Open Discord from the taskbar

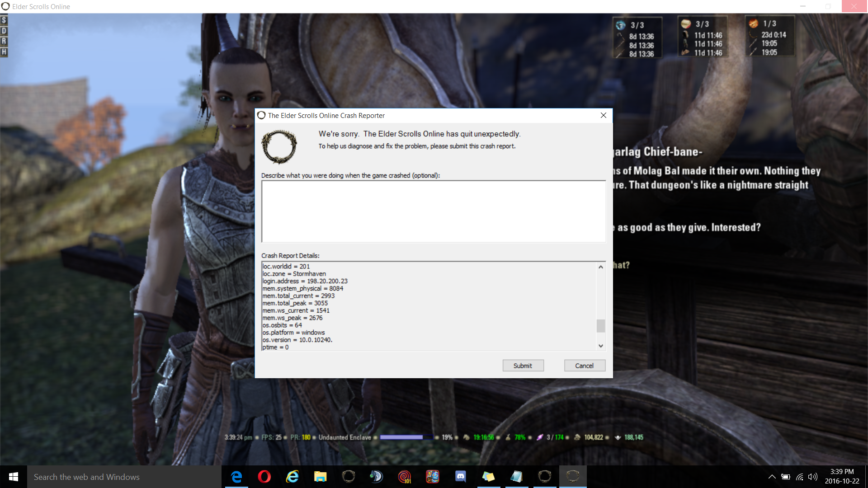pos(460,477)
